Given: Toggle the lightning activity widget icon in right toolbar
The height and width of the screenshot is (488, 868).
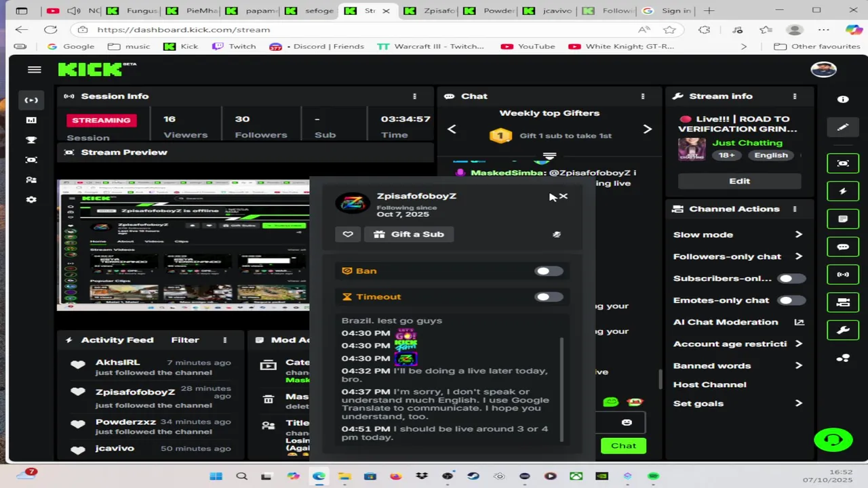Looking at the screenshot, I should [843, 191].
